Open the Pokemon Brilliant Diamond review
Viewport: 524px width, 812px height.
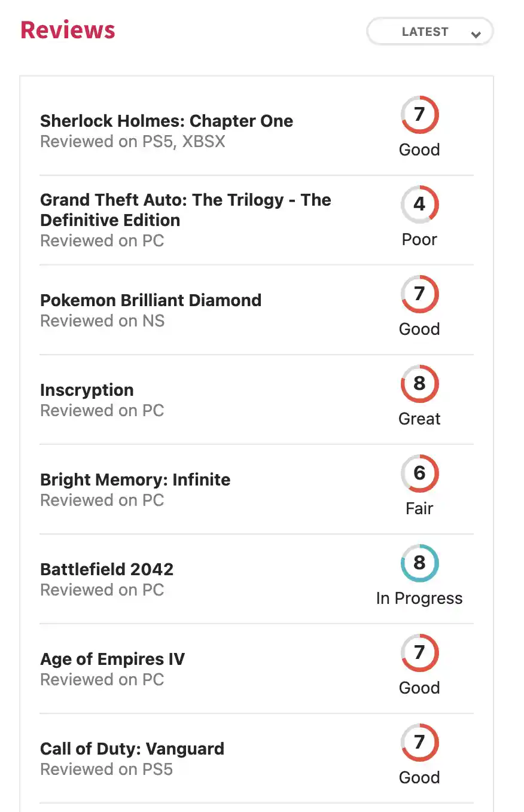(151, 300)
